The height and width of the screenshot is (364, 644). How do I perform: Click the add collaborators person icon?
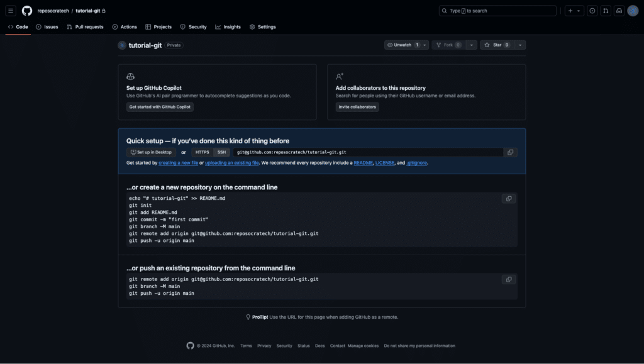[x=339, y=76]
